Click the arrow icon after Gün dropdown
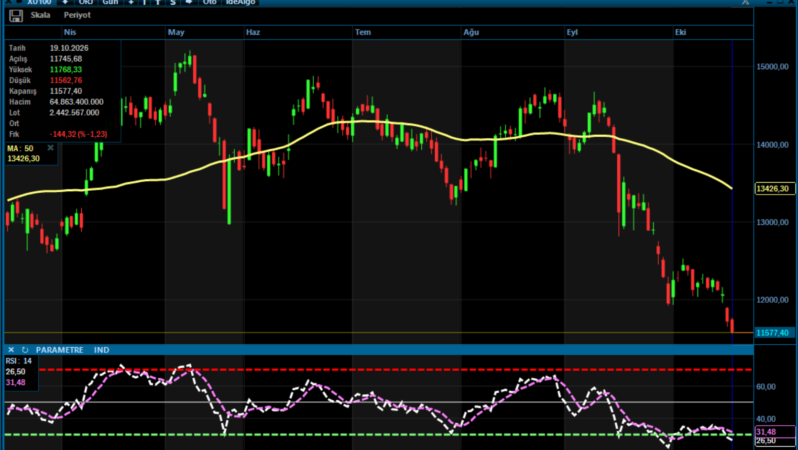 131,2
